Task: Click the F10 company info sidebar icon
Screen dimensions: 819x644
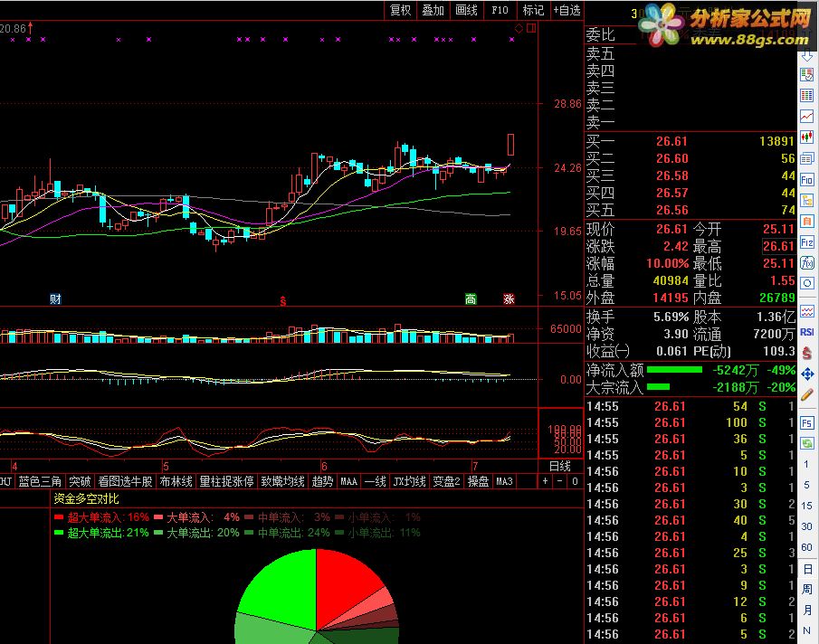Action: [807, 179]
